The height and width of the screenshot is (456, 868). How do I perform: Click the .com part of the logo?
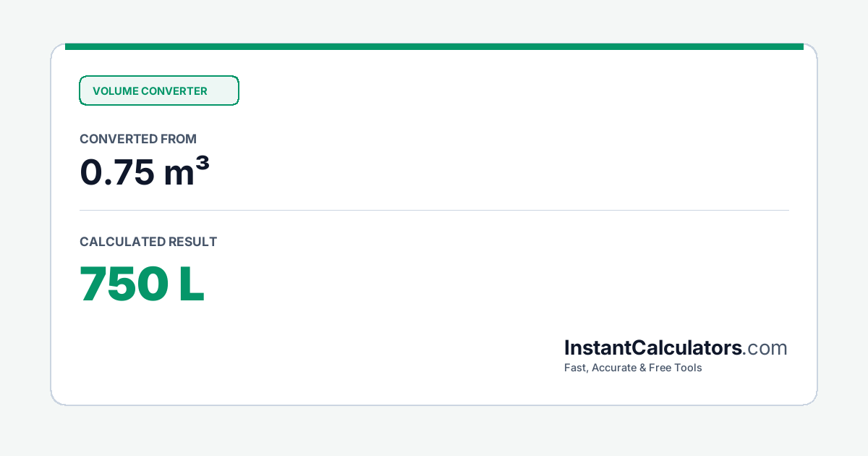[x=765, y=348]
